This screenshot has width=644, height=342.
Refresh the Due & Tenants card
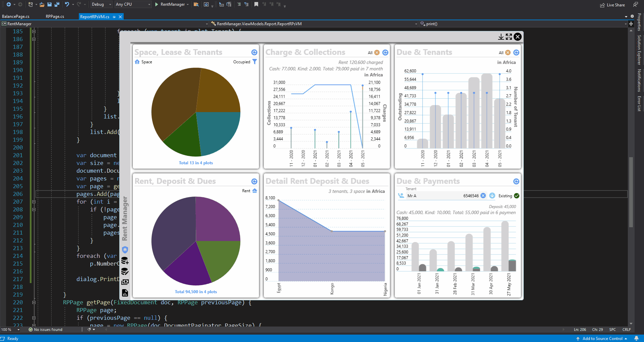pos(516,53)
